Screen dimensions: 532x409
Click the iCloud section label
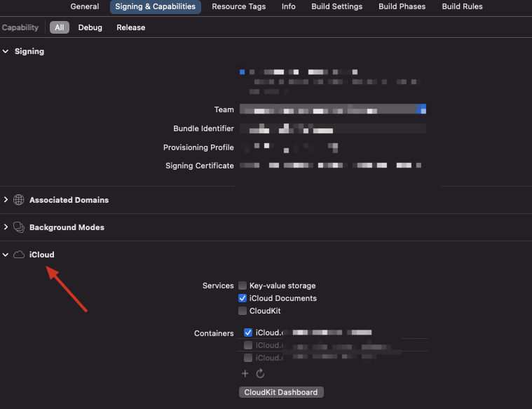tap(41, 255)
